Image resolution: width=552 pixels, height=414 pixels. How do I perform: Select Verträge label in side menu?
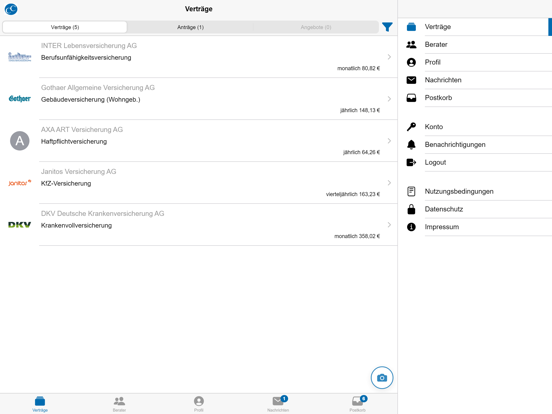(438, 27)
